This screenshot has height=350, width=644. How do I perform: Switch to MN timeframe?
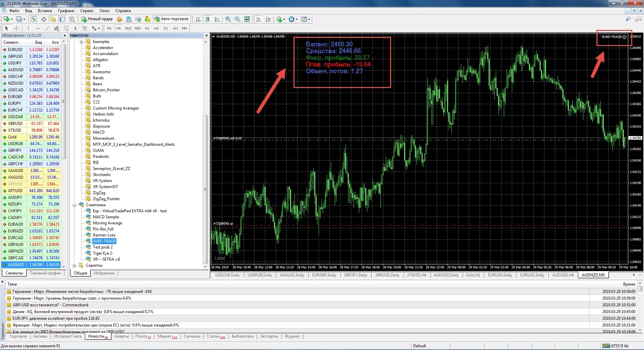point(184,28)
